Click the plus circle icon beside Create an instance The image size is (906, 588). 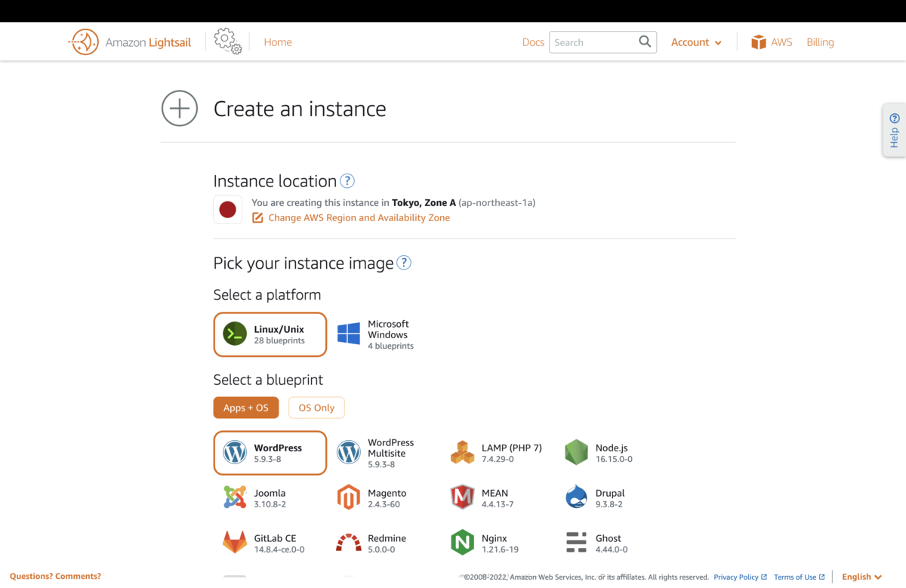pyautogui.click(x=180, y=109)
